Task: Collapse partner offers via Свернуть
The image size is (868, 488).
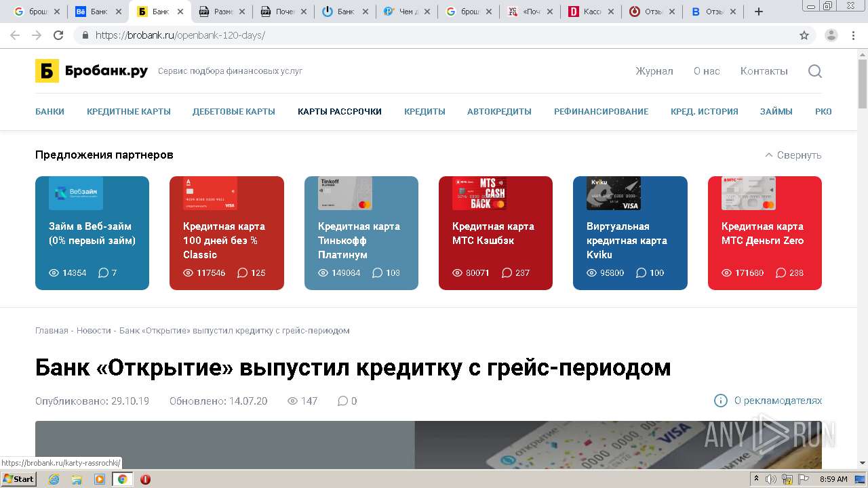Action: pyautogui.click(x=793, y=155)
